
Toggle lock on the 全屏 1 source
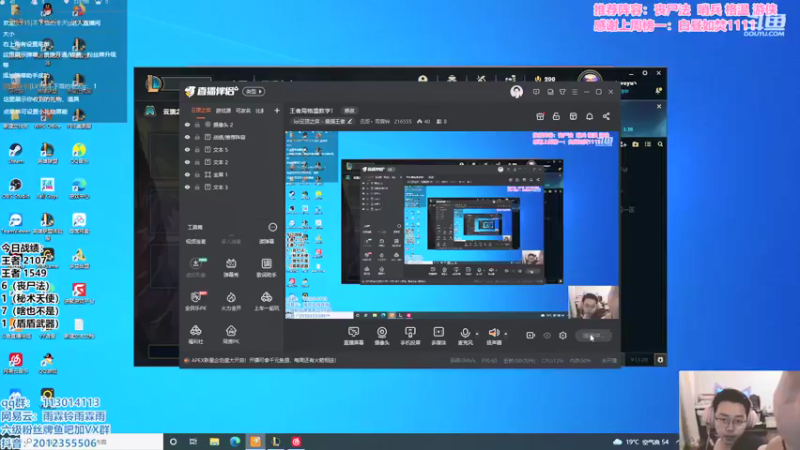point(197,174)
